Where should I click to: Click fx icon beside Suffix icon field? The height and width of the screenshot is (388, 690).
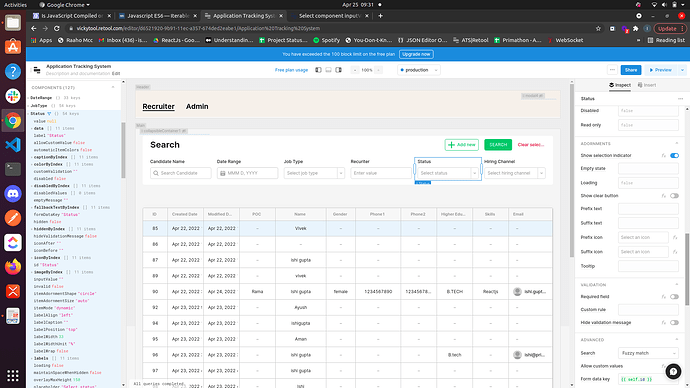tap(675, 252)
